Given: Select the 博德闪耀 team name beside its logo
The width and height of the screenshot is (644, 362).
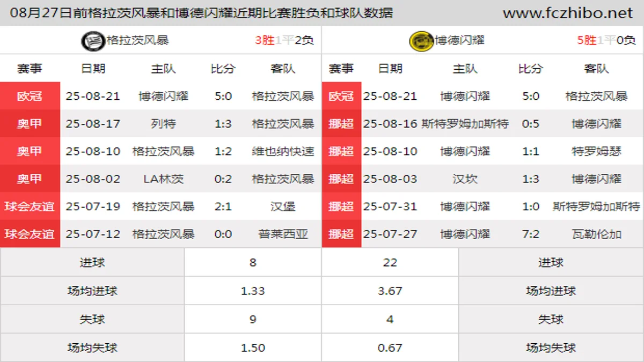Looking at the screenshot, I should tap(459, 40).
